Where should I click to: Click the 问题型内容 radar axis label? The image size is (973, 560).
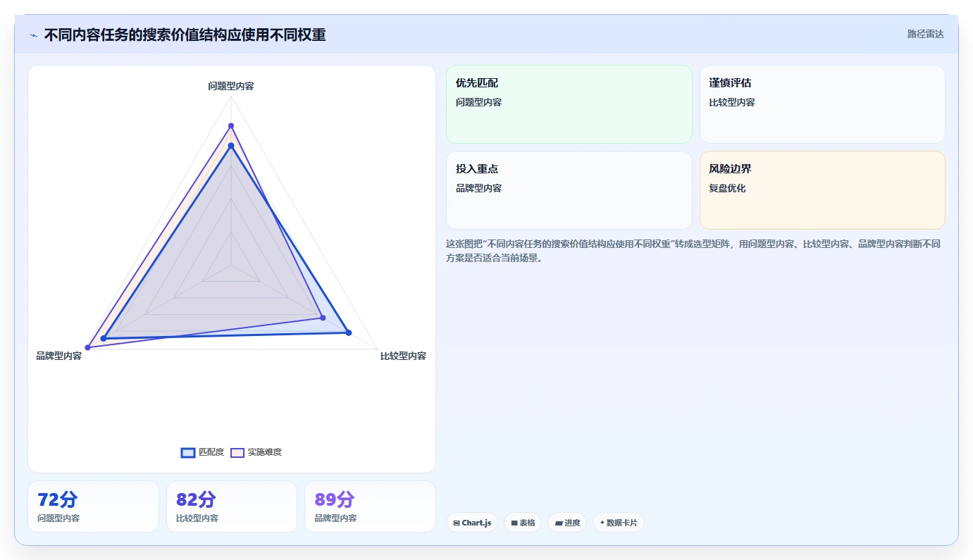coord(231,86)
